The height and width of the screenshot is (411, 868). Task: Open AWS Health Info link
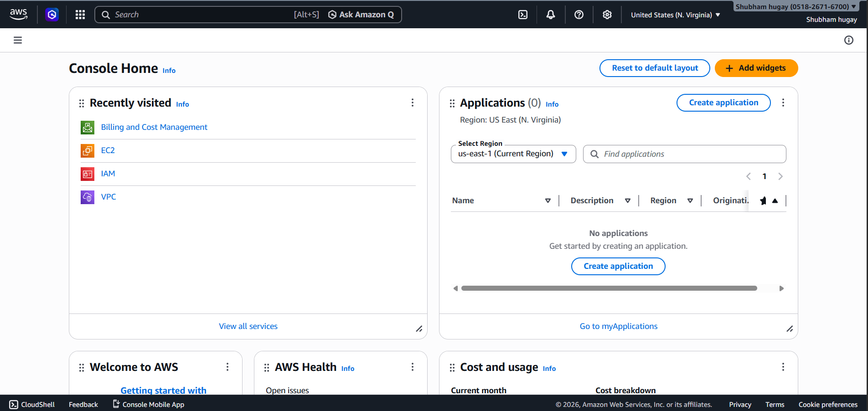pyautogui.click(x=348, y=369)
